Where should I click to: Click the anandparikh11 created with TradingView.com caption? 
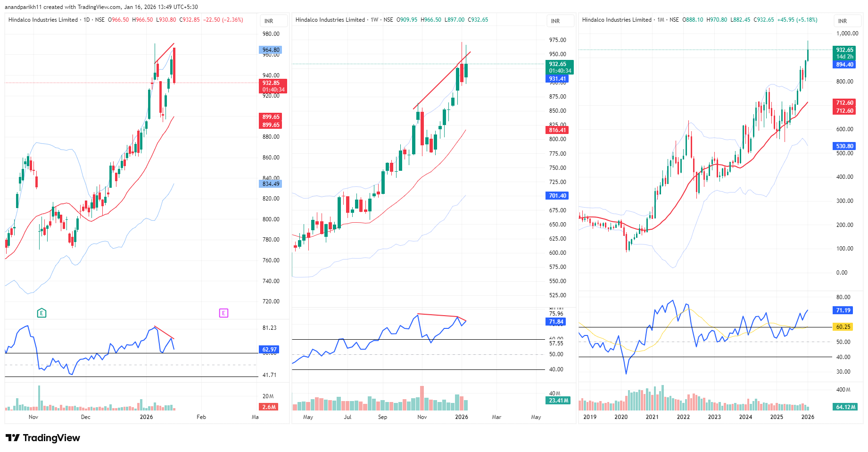(x=101, y=7)
